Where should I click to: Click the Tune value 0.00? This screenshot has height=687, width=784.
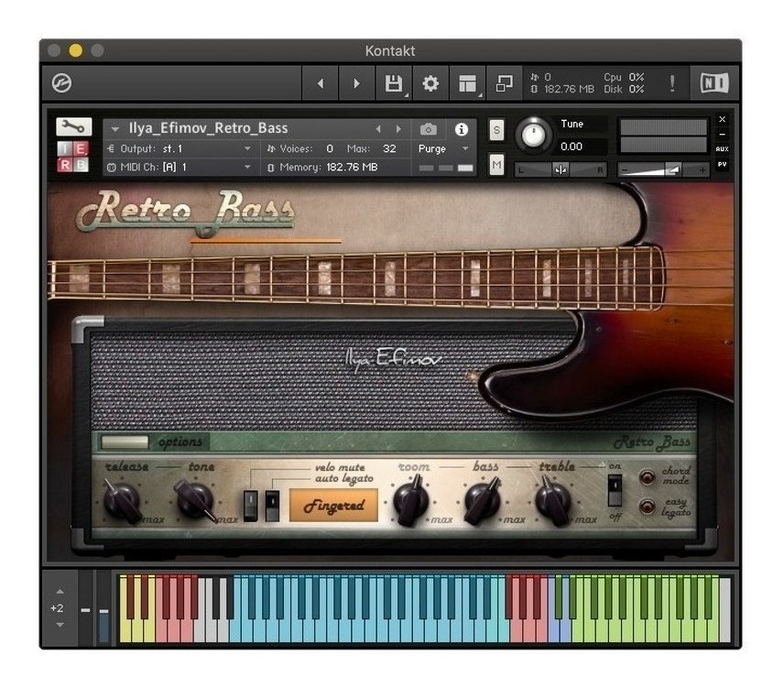(572, 147)
